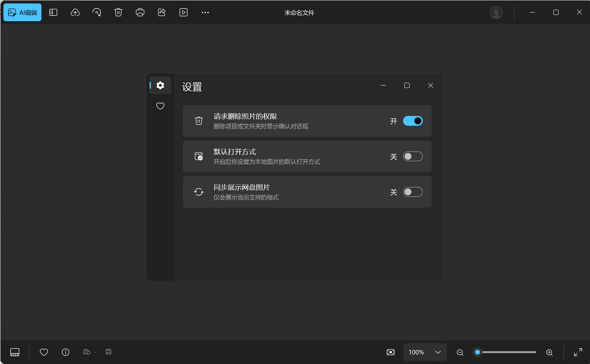590x364 pixels.
Task: Click the zoom out magnifier icon
Action: (x=460, y=352)
